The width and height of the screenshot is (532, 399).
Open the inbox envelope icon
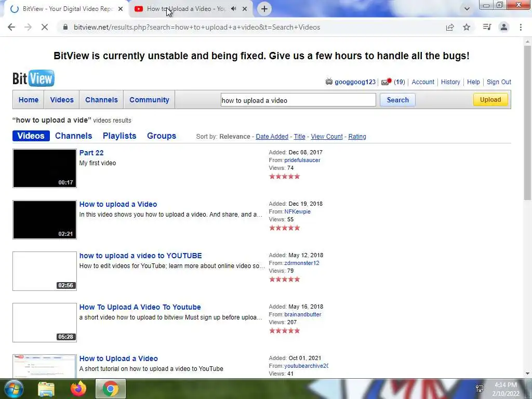click(387, 82)
